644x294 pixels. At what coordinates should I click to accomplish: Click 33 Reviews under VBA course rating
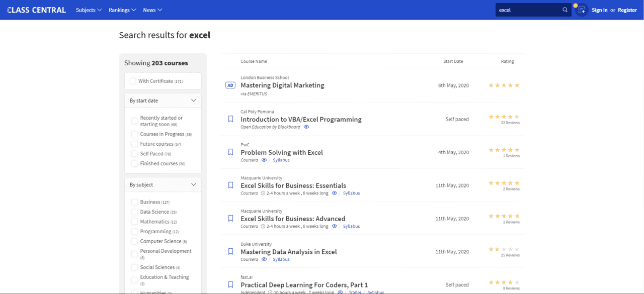510,123
